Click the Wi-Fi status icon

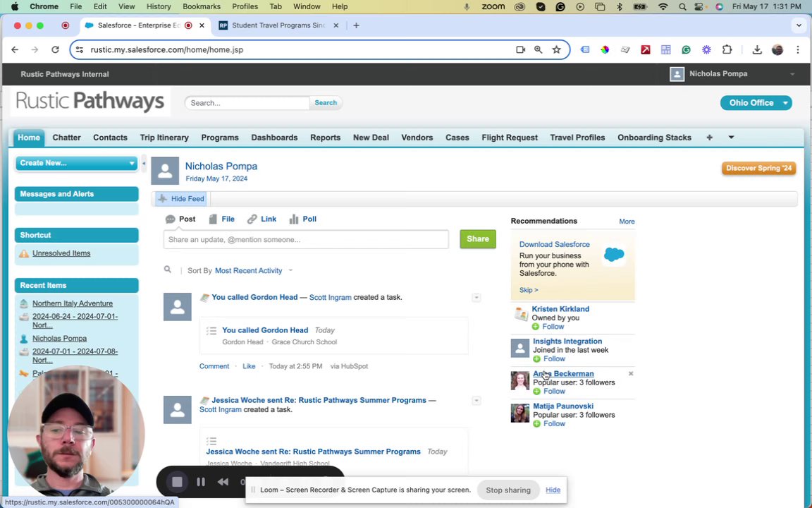(663, 7)
